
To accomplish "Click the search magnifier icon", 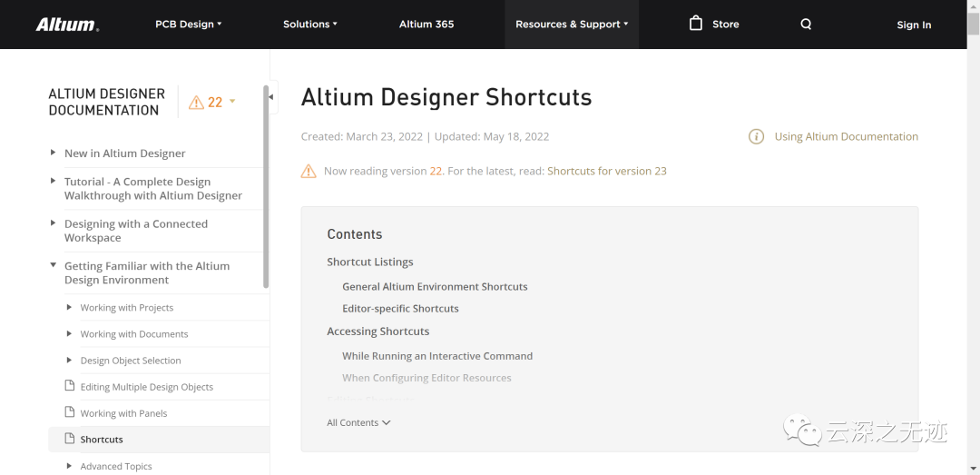I will point(806,25).
